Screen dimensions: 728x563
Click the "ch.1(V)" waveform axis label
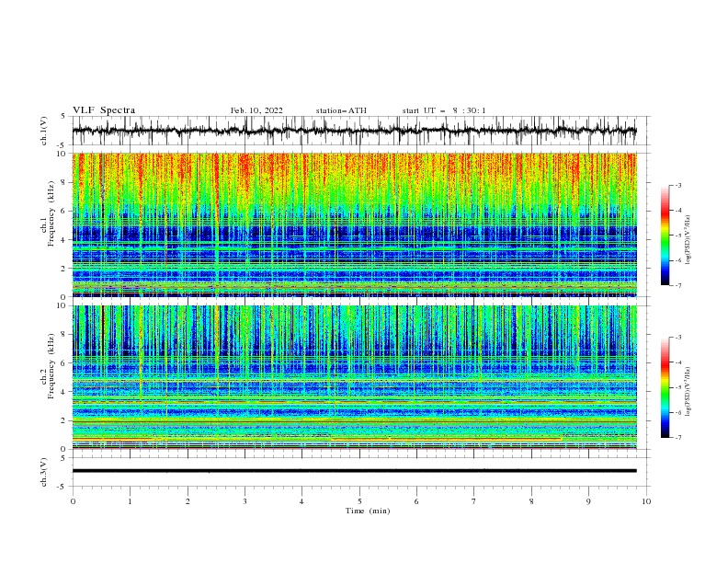pyautogui.click(x=44, y=131)
